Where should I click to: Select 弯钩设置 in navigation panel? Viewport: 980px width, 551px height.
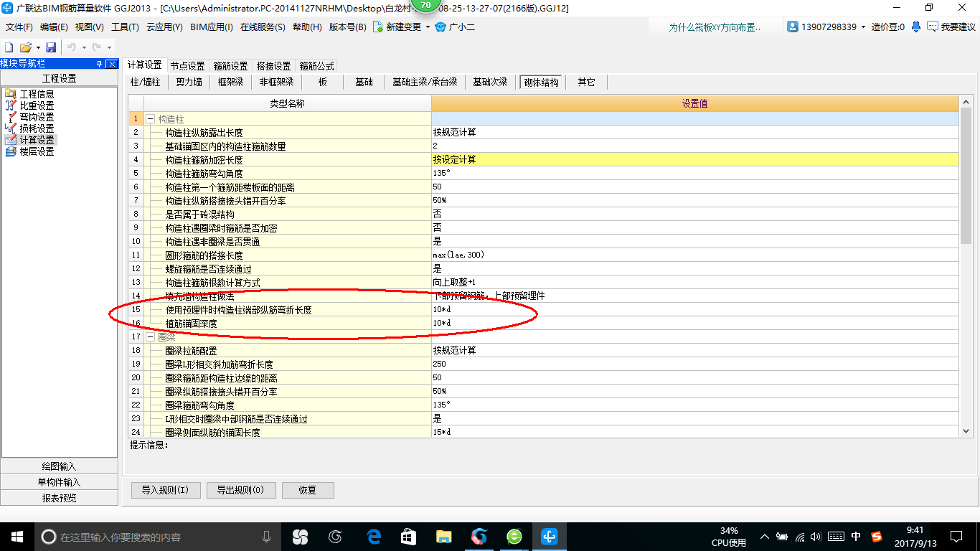click(29, 117)
